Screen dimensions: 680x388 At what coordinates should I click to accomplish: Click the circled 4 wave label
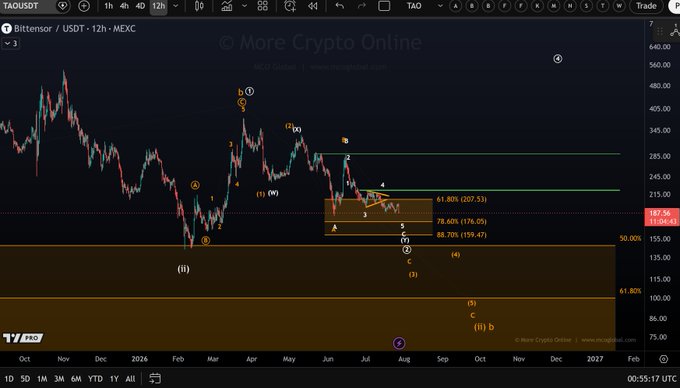coord(558,59)
